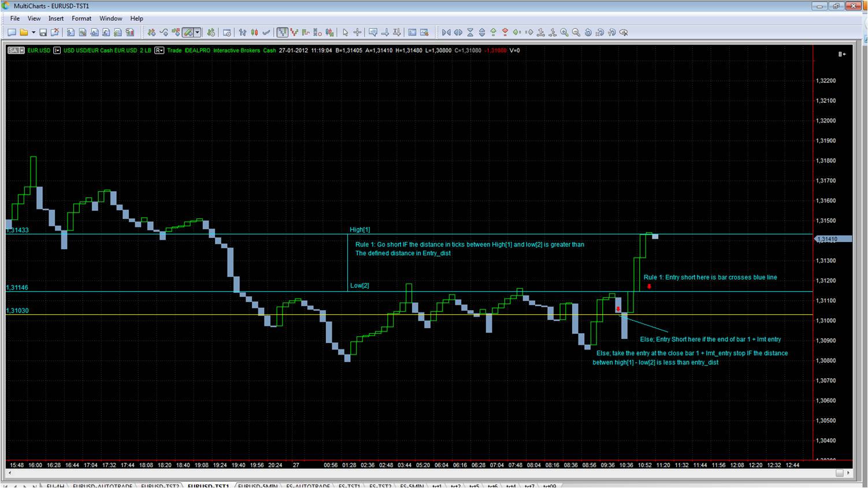868x488 pixels.
Task: Click the Zoom In magnifier icon
Action: tap(564, 32)
